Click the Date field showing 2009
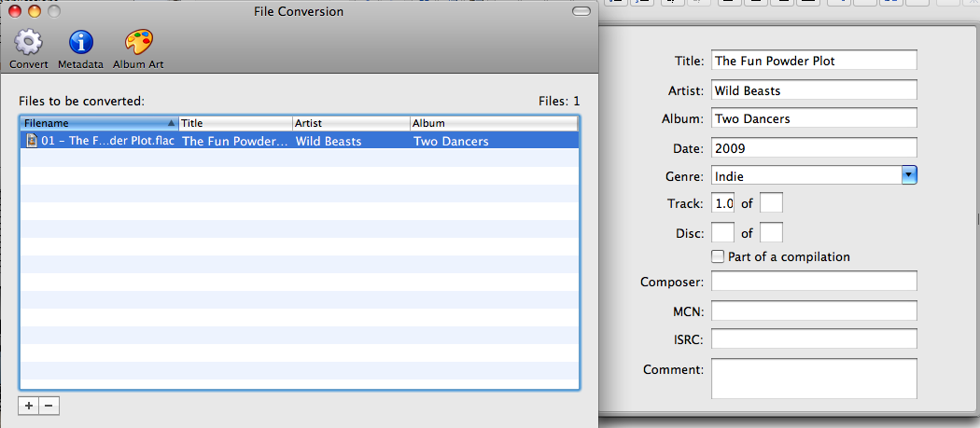 click(813, 147)
